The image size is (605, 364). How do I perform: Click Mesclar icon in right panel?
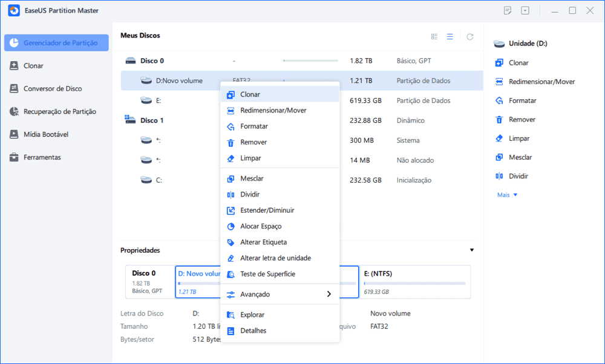point(499,157)
